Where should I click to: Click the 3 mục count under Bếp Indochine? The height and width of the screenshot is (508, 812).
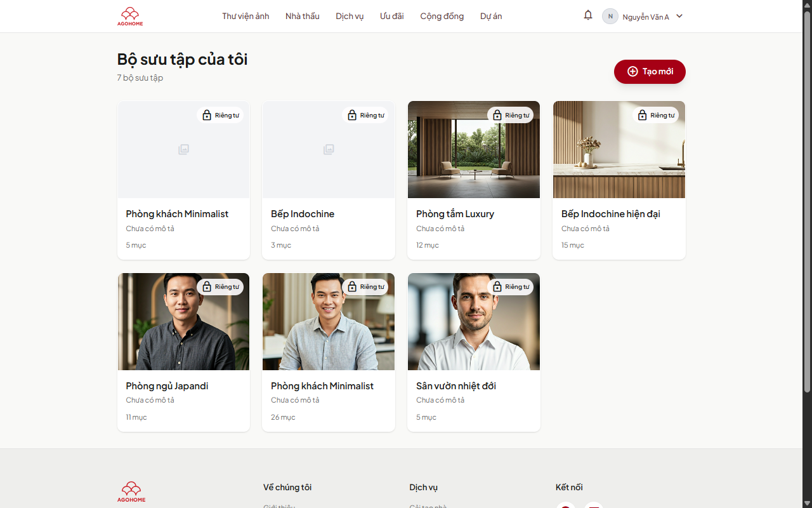[281, 245]
